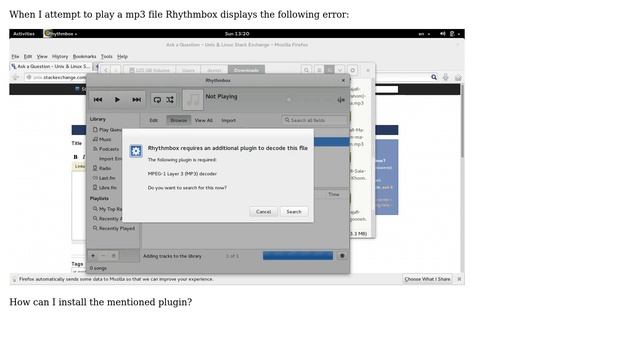This screenshot has height=360, width=640.
Task: Dismiss the Firefox notification bar X
Action: 459,279
